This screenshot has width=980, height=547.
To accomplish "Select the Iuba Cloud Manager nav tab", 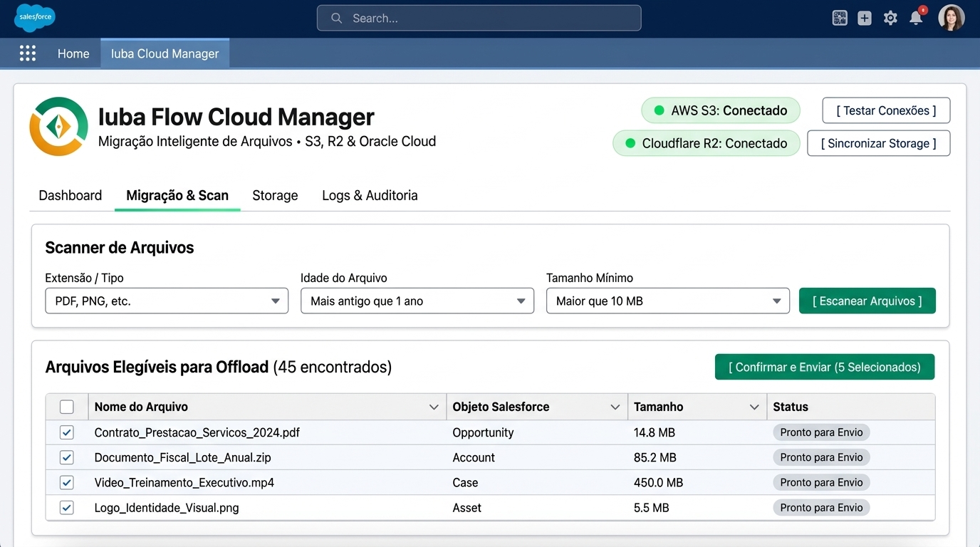I will coord(165,53).
